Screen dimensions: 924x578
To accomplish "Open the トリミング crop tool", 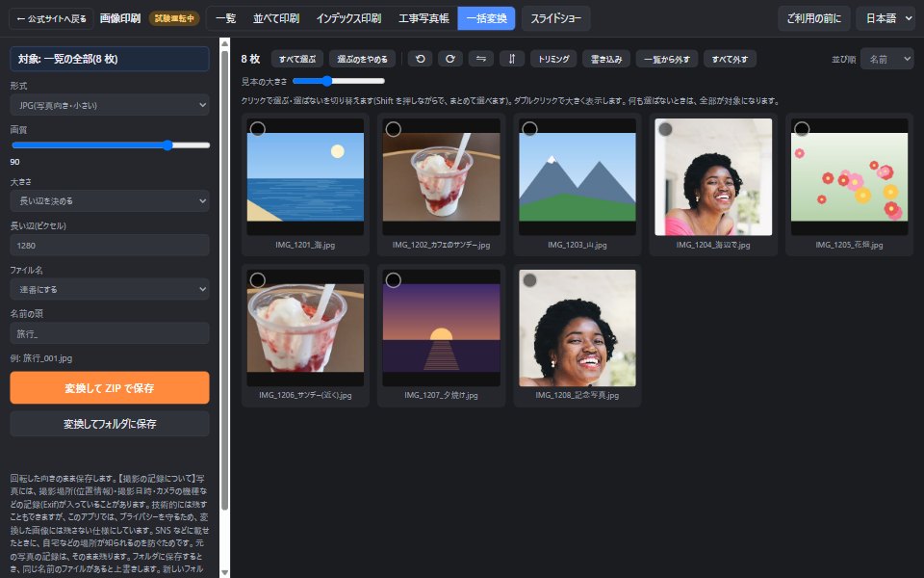I will pos(553,59).
